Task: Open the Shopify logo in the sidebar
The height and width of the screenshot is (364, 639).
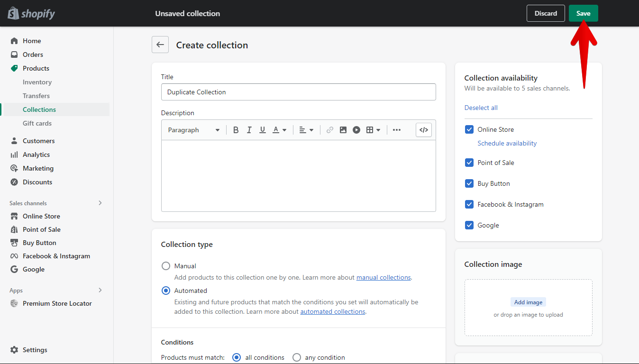Action: (x=30, y=13)
